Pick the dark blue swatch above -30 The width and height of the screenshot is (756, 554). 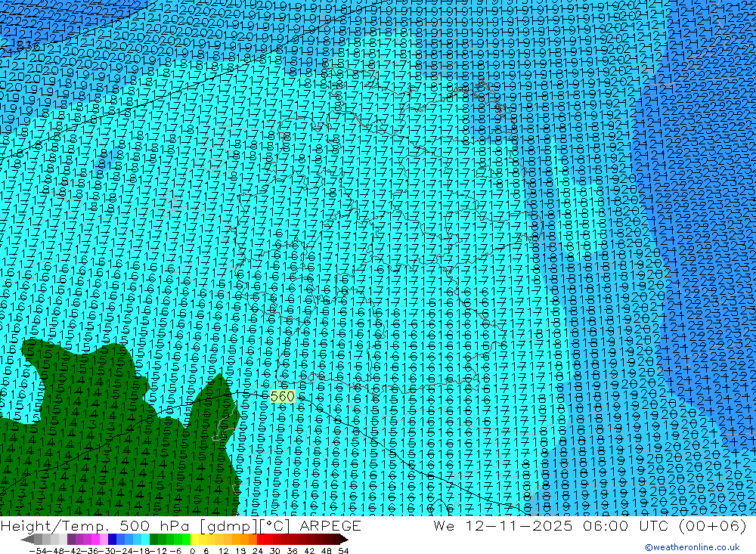[112, 539]
